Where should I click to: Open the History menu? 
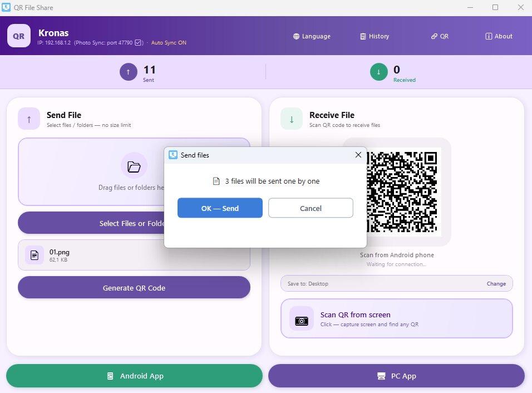(375, 36)
